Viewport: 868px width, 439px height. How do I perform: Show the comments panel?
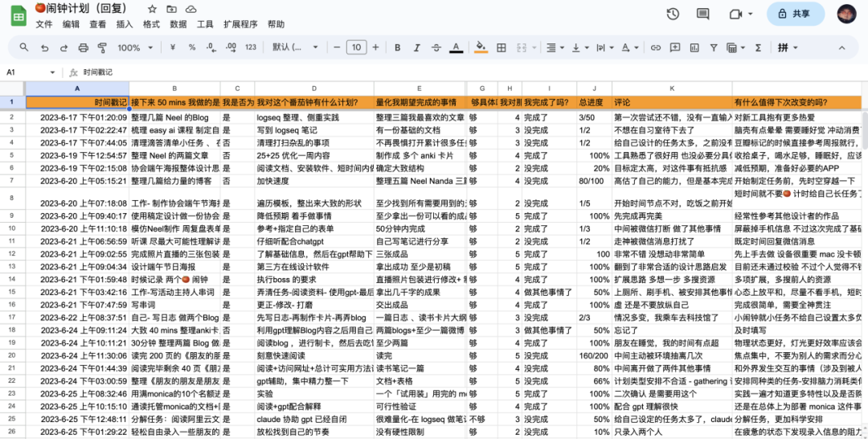703,14
